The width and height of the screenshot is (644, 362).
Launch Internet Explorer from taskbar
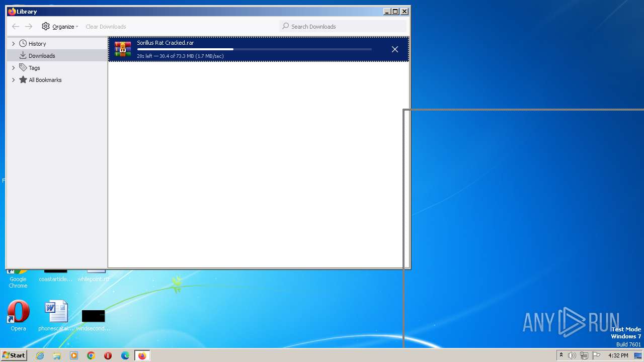pos(40,355)
